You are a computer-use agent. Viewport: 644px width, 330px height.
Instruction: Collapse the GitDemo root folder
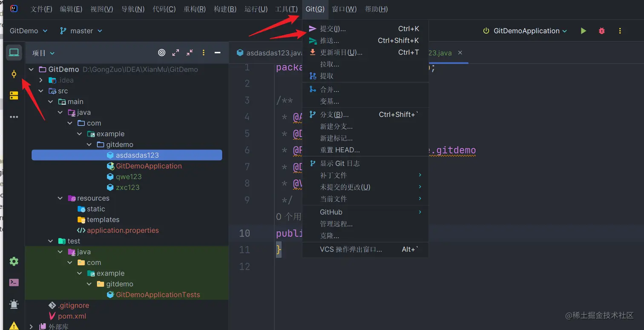31,69
